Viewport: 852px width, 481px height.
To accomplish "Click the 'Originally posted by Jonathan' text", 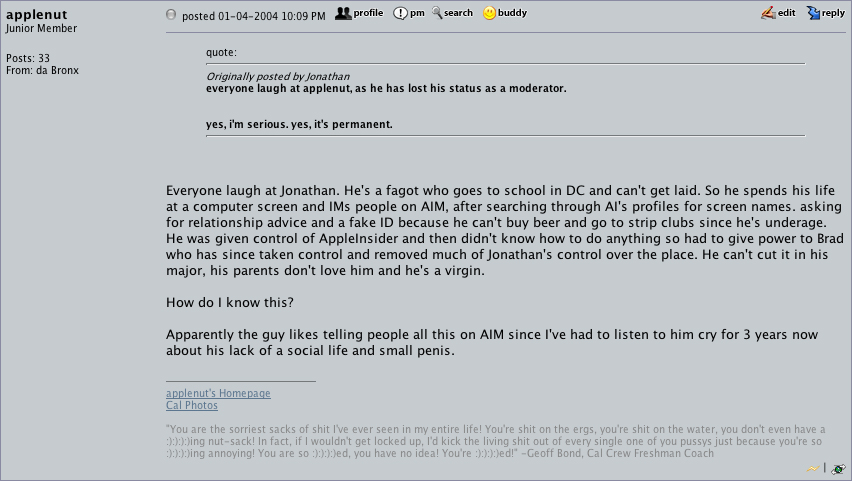I will click(278, 77).
